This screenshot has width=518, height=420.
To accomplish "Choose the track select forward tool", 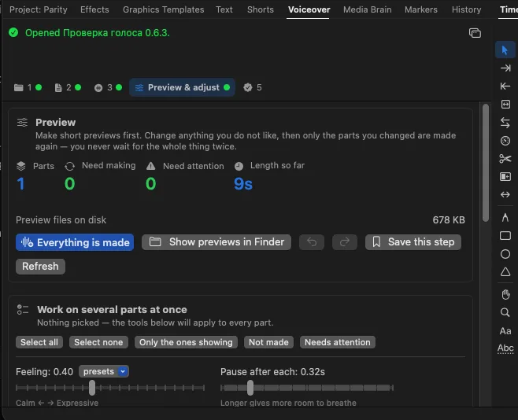I will [505, 68].
